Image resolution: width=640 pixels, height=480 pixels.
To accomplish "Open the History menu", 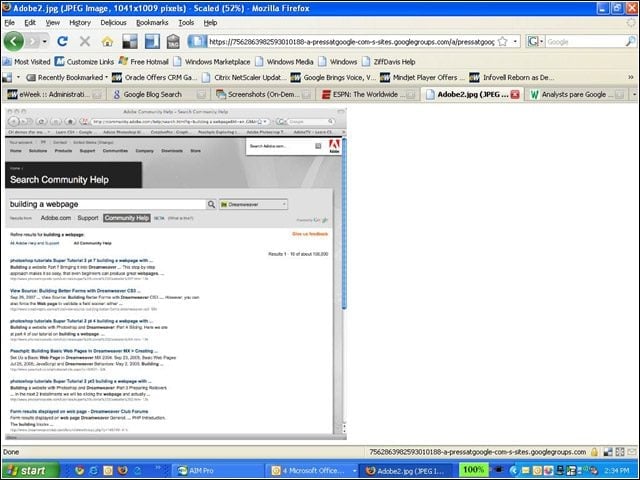I will point(80,23).
